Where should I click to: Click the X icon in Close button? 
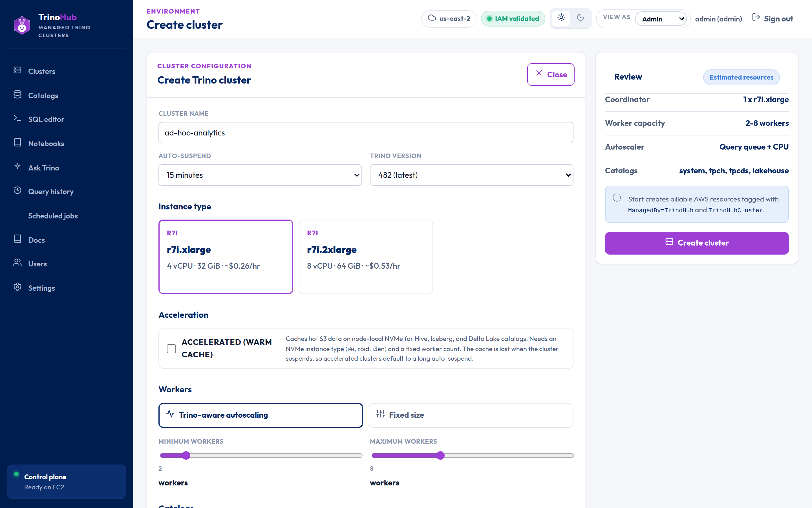pos(539,73)
